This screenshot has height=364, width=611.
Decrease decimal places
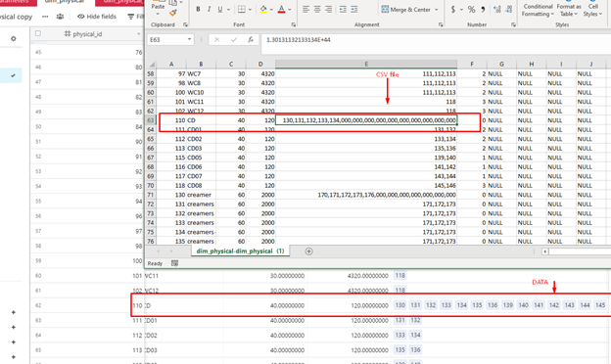click(x=508, y=9)
